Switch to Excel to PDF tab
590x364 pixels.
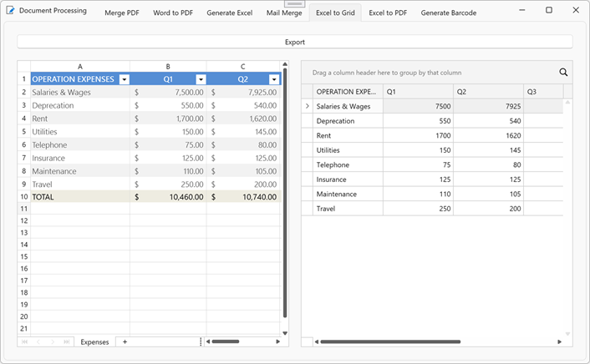coord(388,13)
